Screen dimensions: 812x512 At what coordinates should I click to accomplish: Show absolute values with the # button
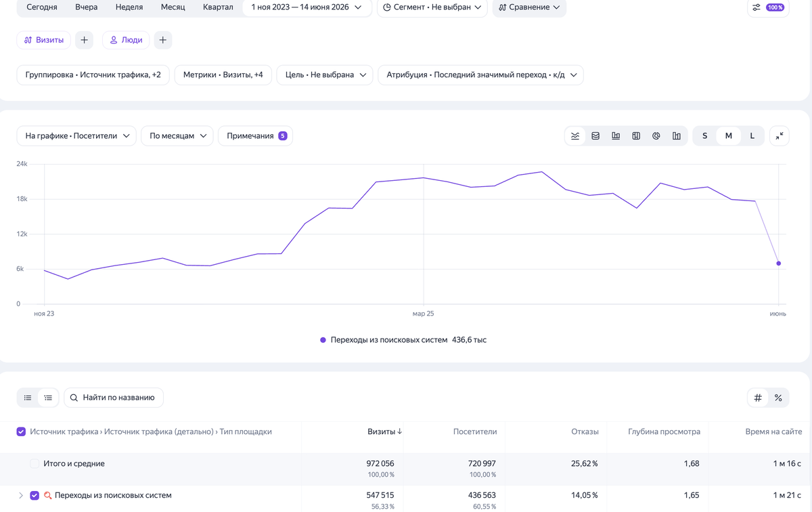tap(758, 398)
